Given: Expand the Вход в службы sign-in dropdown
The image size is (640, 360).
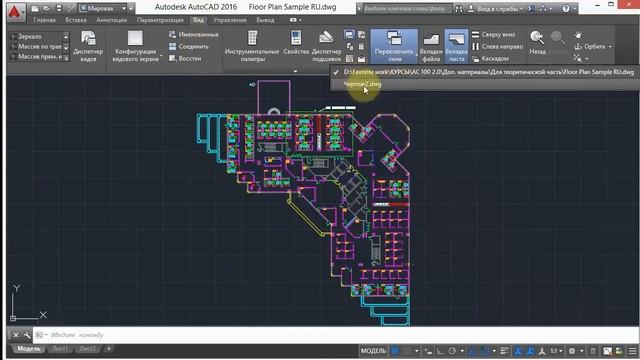Looking at the screenshot, I should point(521,9).
